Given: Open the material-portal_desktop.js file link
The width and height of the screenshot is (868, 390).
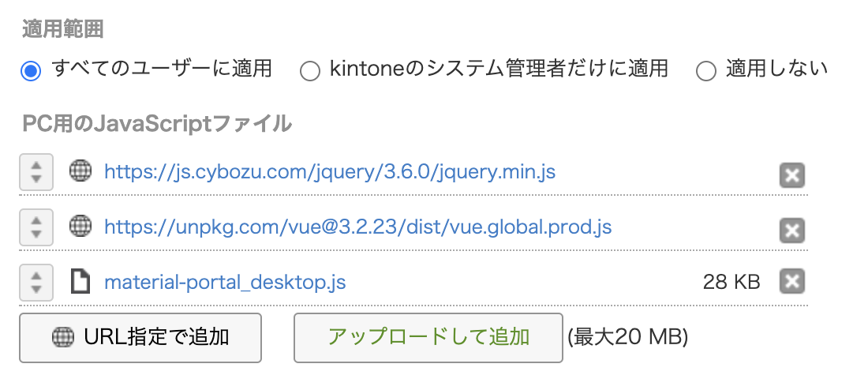Looking at the screenshot, I should point(225,282).
